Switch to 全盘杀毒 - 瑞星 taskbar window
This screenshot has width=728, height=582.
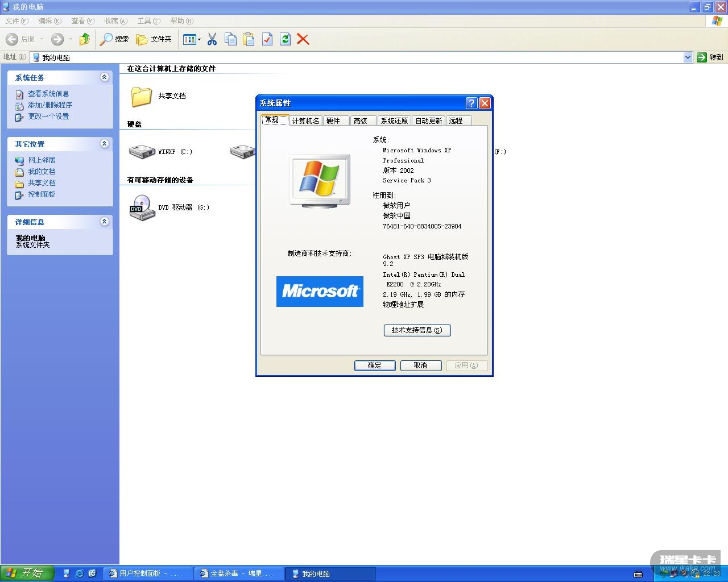pyautogui.click(x=239, y=573)
